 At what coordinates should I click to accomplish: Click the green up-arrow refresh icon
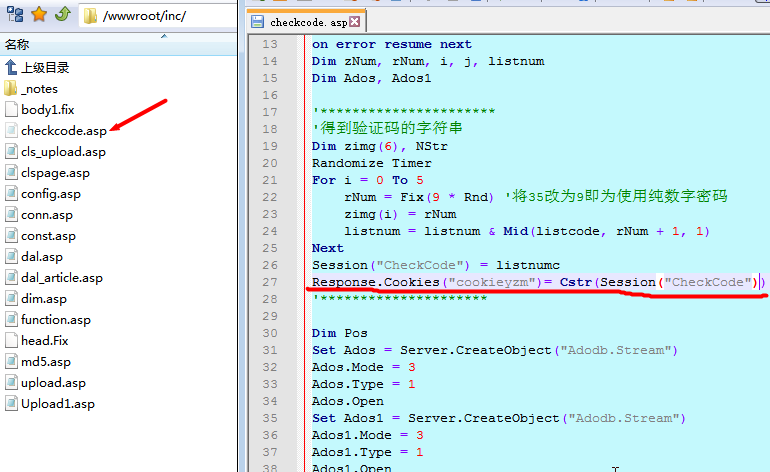[x=63, y=15]
